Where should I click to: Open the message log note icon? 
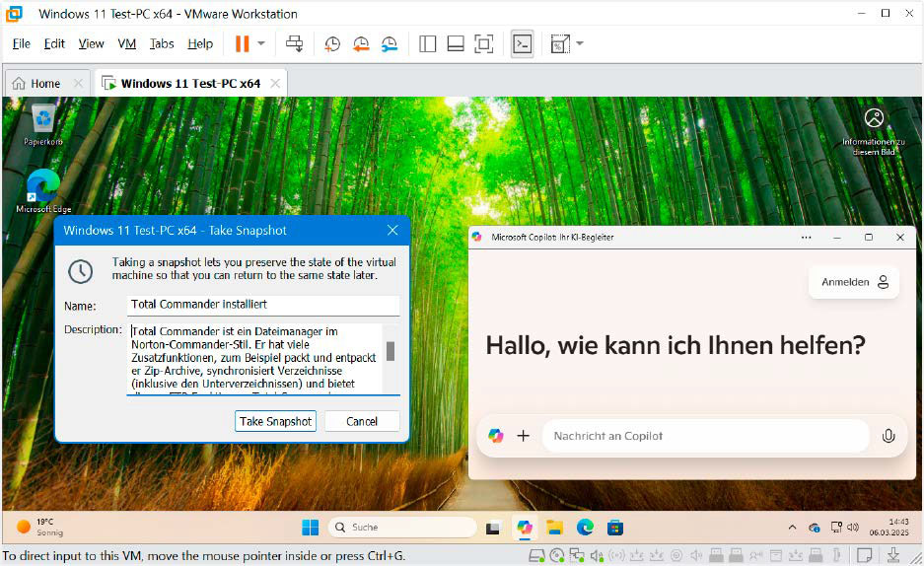click(865, 555)
